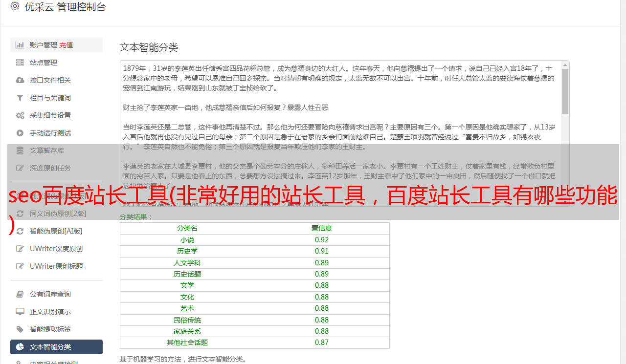Click the 文化 category cell
This screenshot has width=626, height=364.
pos(187,297)
